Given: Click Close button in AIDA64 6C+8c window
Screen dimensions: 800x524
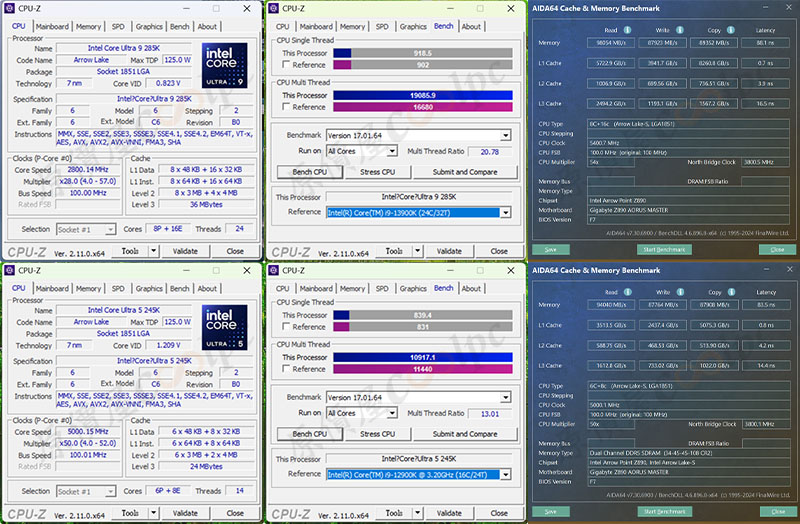Looking at the screenshot, I should 778,511.
